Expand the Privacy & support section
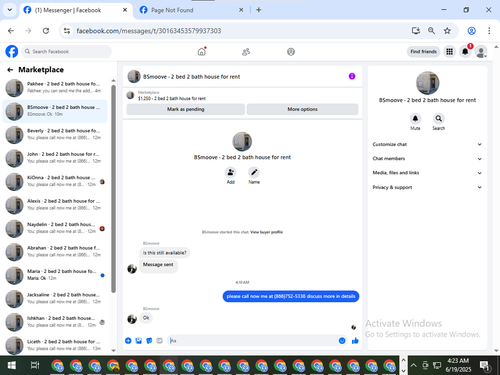 pos(427,187)
